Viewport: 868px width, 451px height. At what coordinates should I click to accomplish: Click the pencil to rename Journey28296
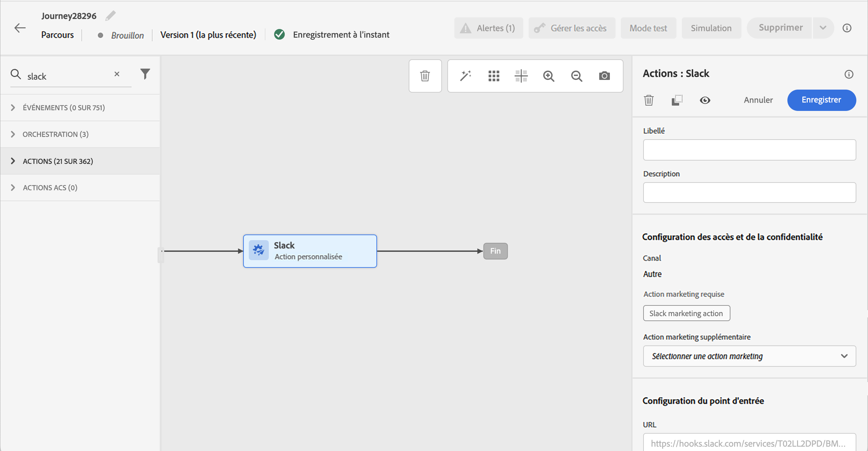pos(110,16)
